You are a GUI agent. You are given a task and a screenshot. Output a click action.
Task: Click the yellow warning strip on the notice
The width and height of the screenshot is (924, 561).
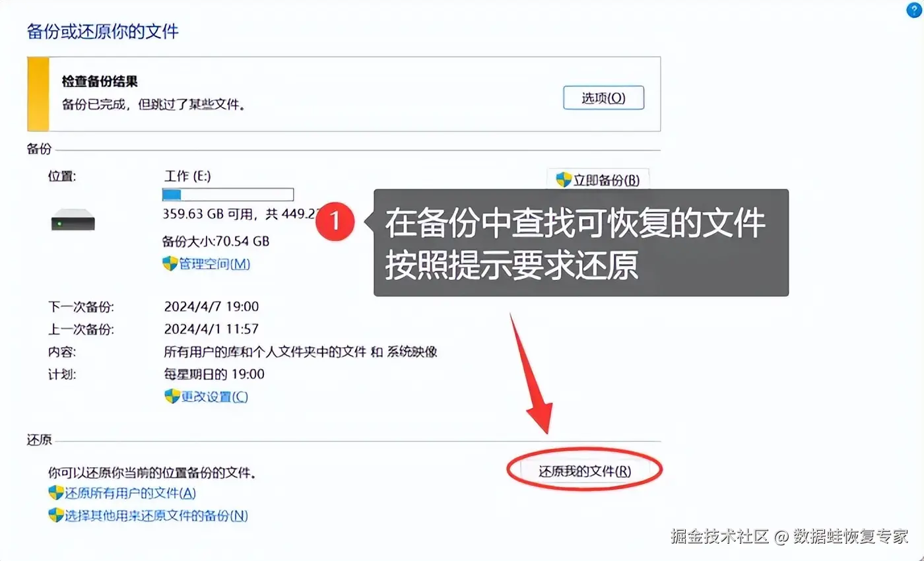(38, 94)
